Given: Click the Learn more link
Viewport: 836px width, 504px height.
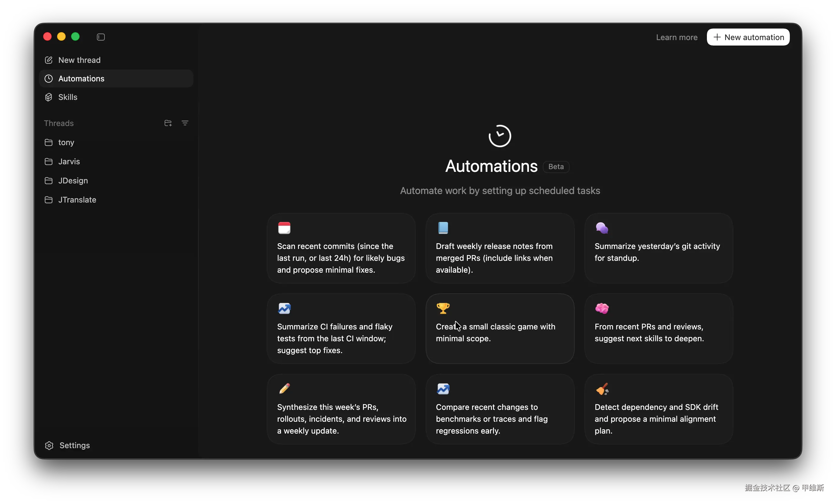Looking at the screenshot, I should (677, 37).
